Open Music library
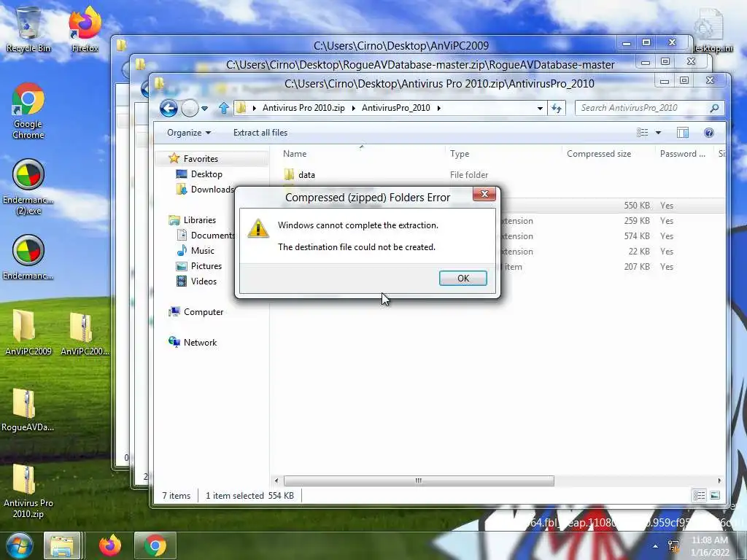This screenshot has height=560, width=747. 203,251
